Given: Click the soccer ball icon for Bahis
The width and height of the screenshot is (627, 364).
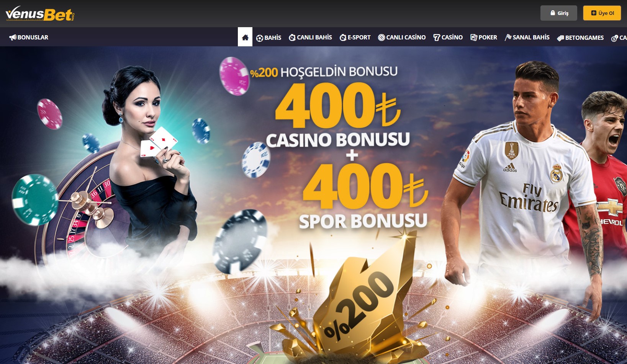Looking at the screenshot, I should pos(260,38).
